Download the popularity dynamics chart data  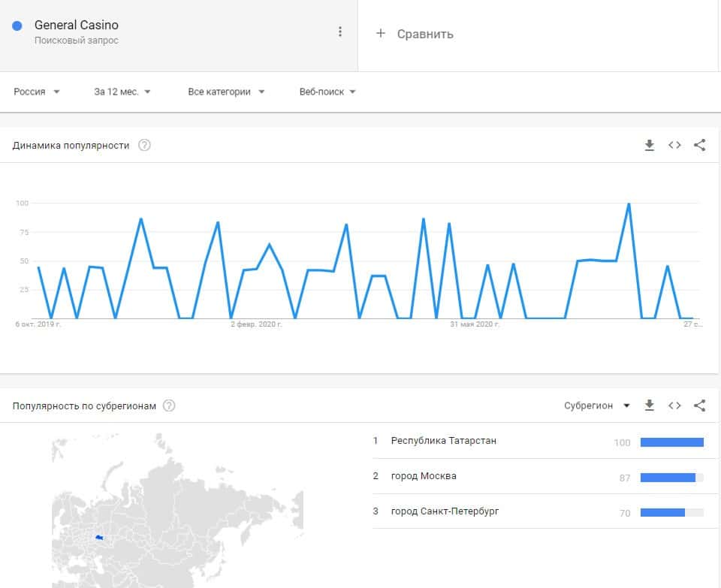coord(650,146)
